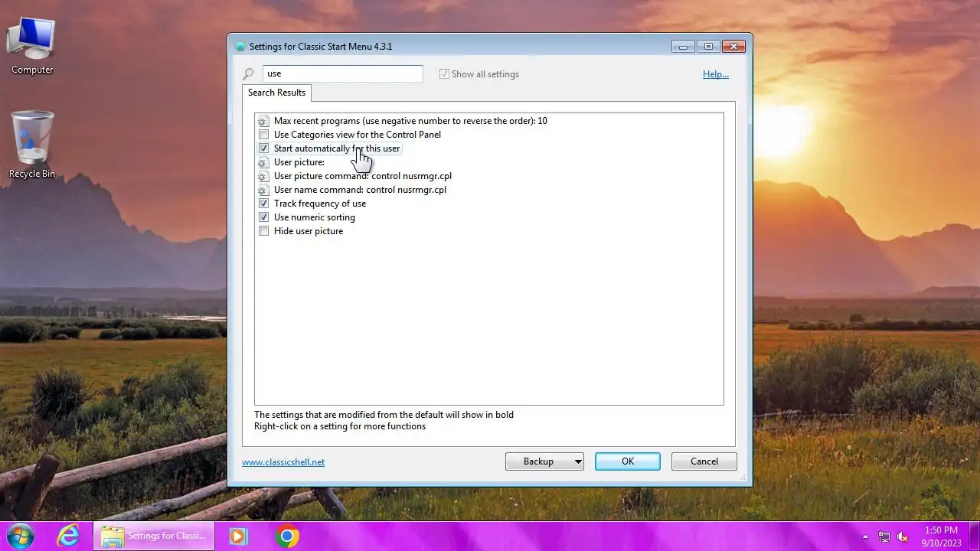Click the gear icon beside User name command

263,190
